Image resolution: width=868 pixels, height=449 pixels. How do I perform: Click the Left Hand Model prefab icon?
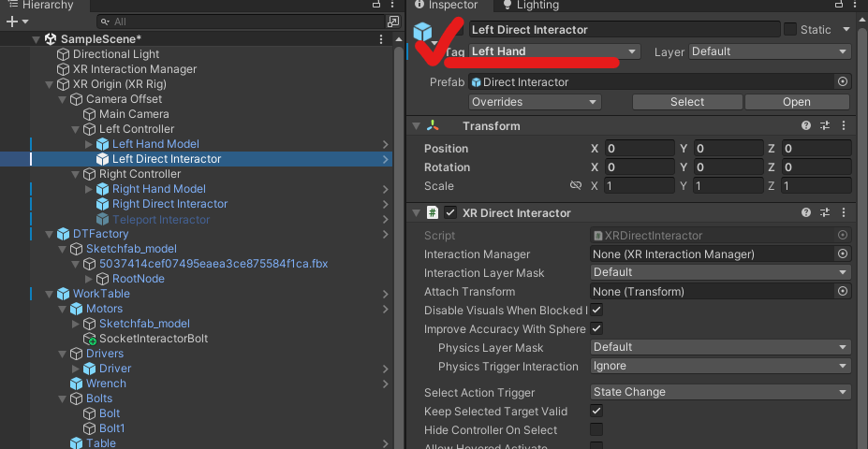102,144
